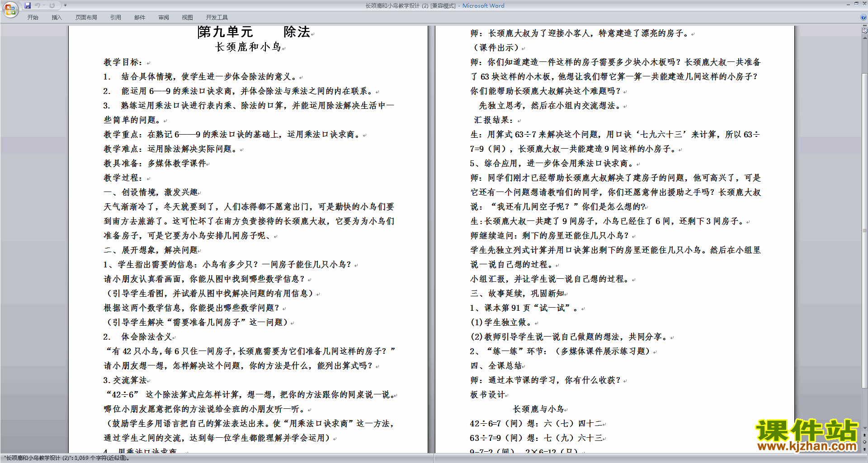Open Select Browse Object round button
This screenshot has height=463, width=868.
pos(865,442)
